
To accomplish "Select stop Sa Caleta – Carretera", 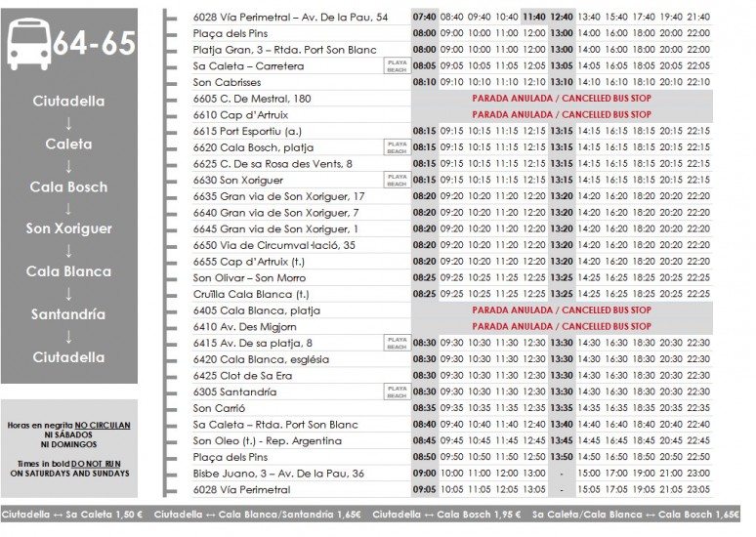I will (248, 66).
